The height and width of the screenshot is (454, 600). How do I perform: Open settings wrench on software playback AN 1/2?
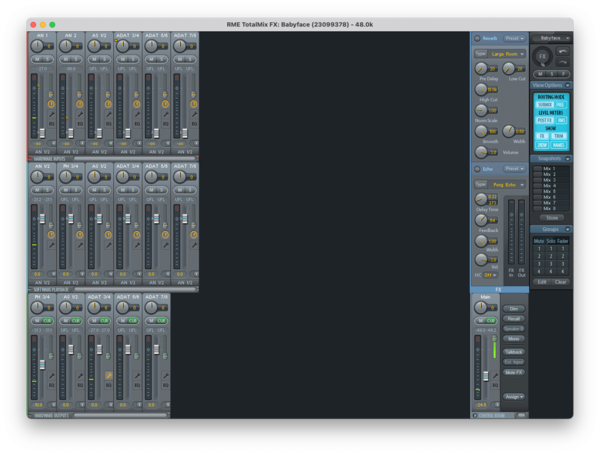pos(51,245)
